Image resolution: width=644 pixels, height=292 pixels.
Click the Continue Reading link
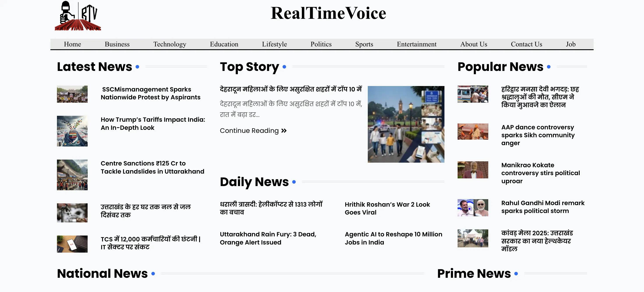(x=253, y=131)
